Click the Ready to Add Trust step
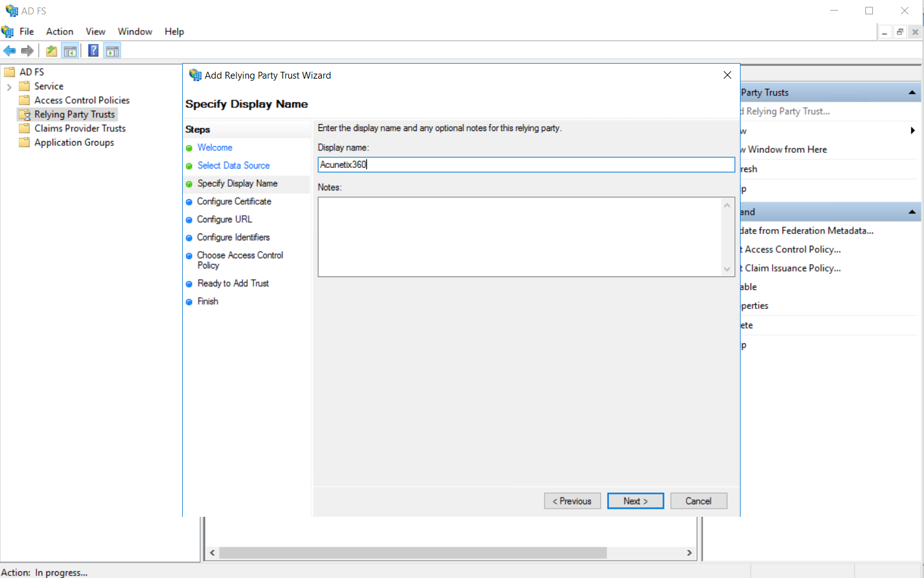Image resolution: width=924 pixels, height=578 pixels. (233, 283)
